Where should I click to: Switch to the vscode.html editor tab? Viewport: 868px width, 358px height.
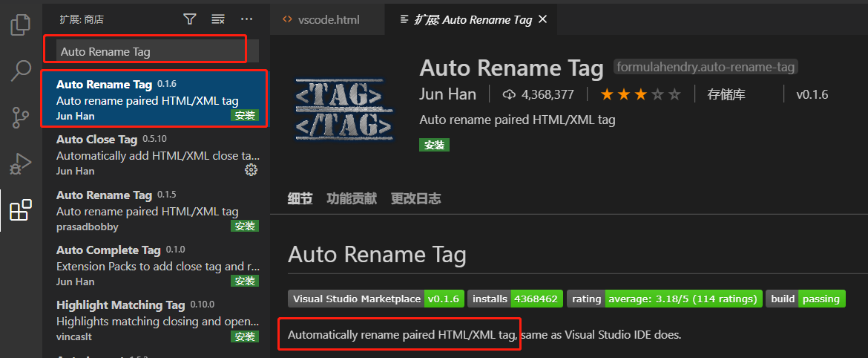[327, 19]
